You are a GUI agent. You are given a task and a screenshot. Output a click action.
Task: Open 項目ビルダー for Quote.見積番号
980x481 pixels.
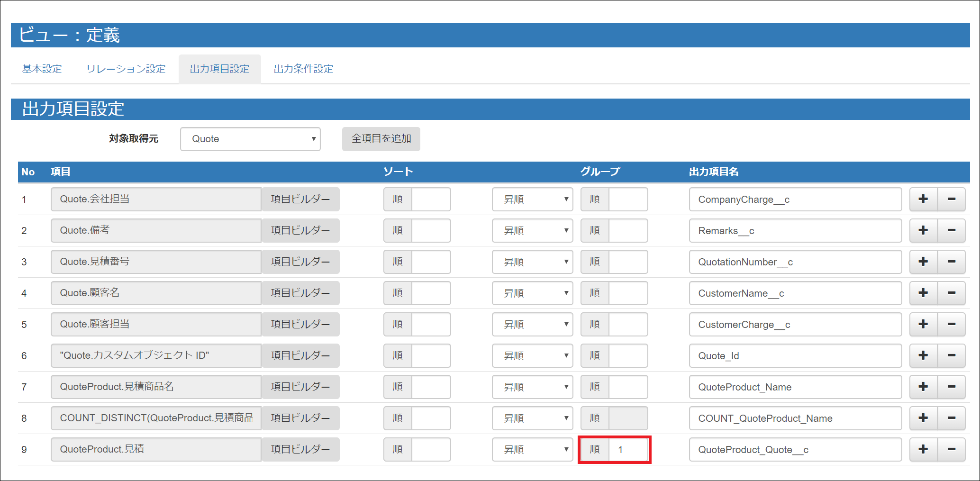[x=300, y=262]
